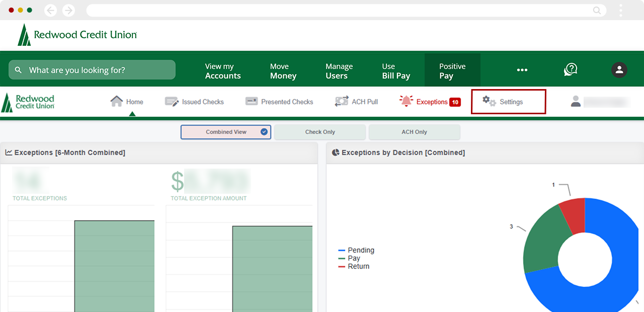Open the ACH Pull tab
Screen dimensions: 644x312
(x=356, y=102)
